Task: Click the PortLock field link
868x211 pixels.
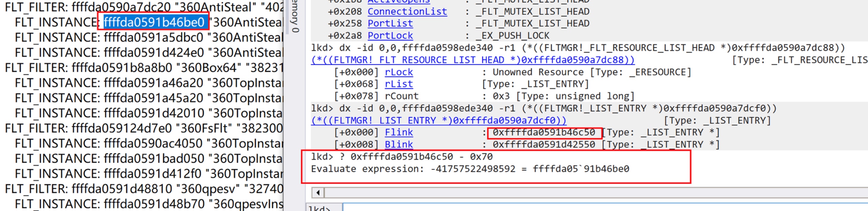Action: pyautogui.click(x=390, y=36)
